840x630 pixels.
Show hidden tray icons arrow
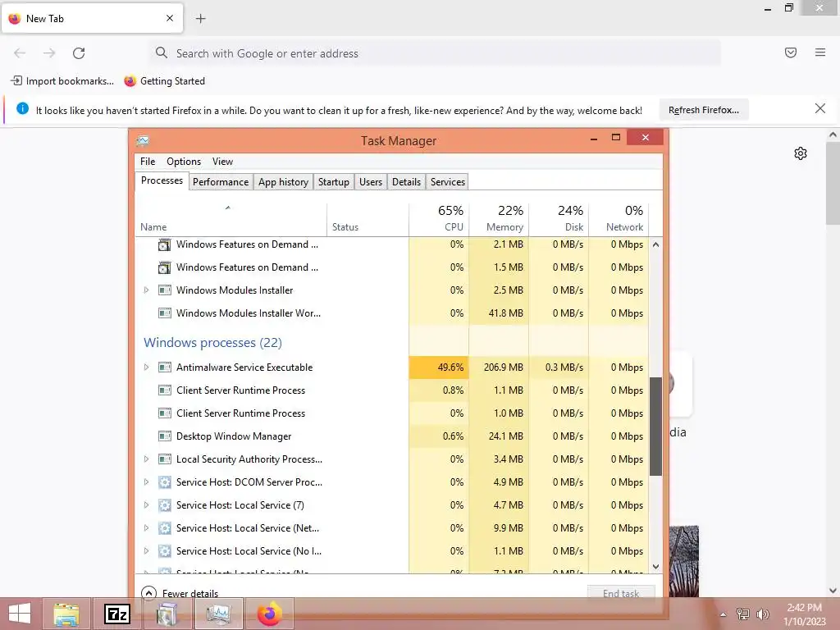click(724, 614)
